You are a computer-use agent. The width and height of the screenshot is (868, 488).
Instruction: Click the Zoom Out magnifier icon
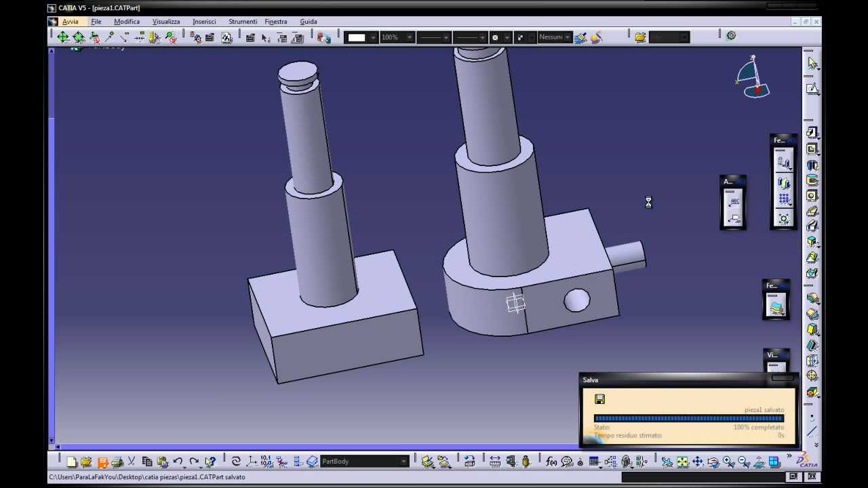click(744, 462)
